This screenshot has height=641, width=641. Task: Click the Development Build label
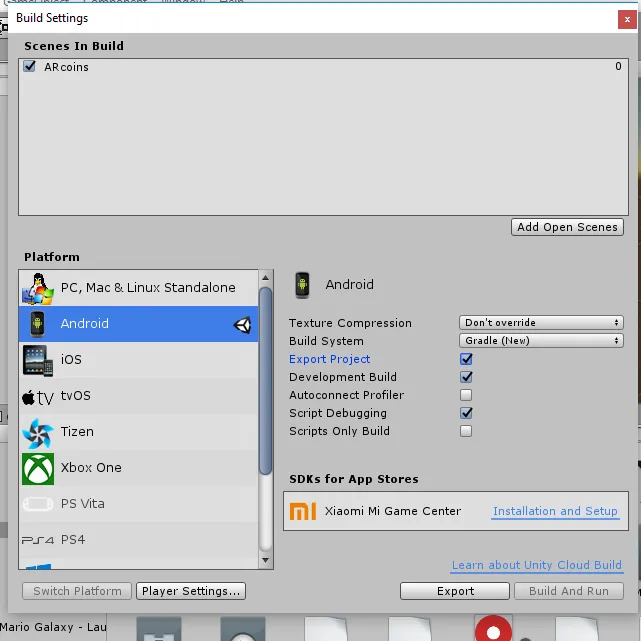tap(343, 377)
